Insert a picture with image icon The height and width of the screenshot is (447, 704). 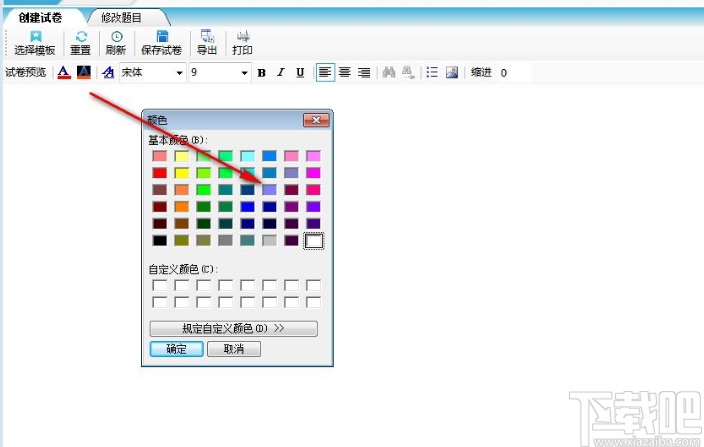(452, 72)
